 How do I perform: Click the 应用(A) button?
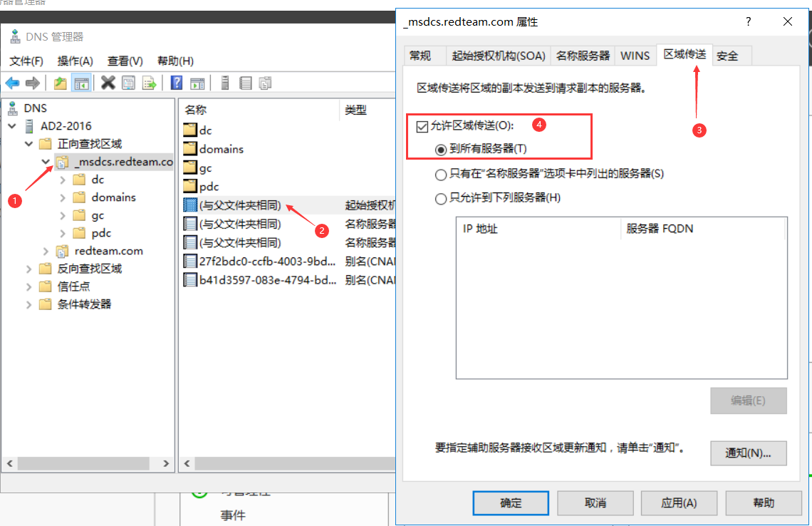point(679,502)
